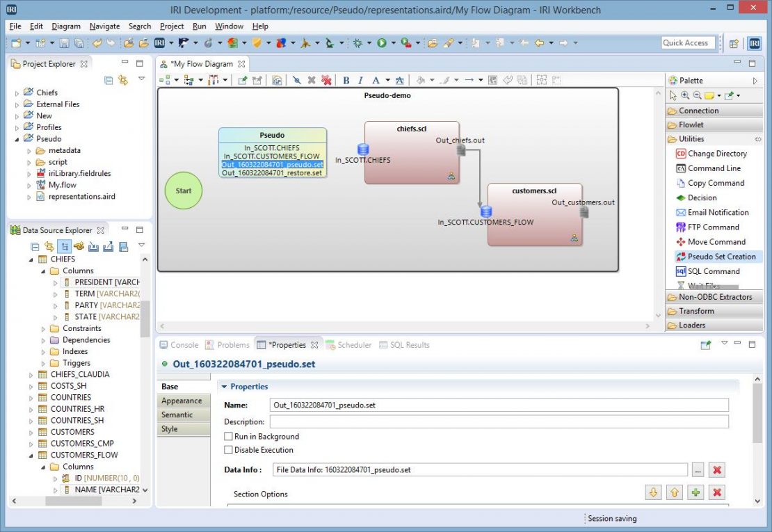The height and width of the screenshot is (532, 772).
Task: Add a section option with green plus
Action: (x=695, y=492)
